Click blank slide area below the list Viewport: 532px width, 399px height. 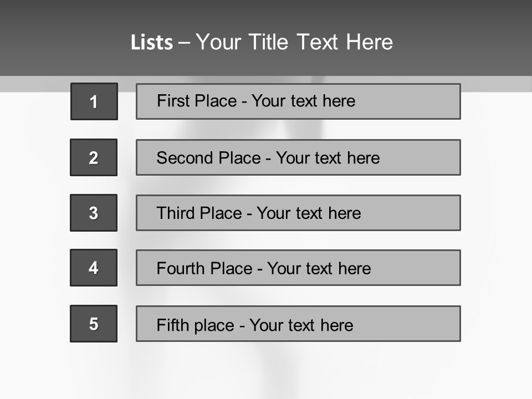click(x=266, y=371)
